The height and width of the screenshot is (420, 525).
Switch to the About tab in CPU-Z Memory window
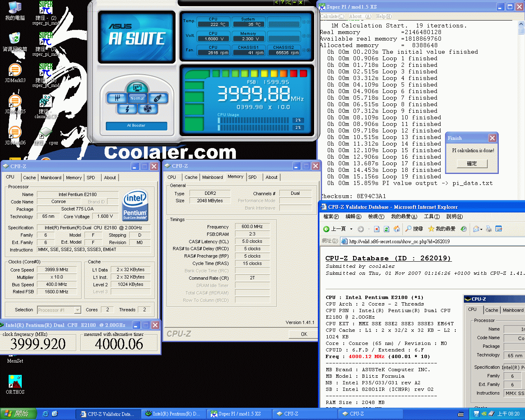(272, 177)
